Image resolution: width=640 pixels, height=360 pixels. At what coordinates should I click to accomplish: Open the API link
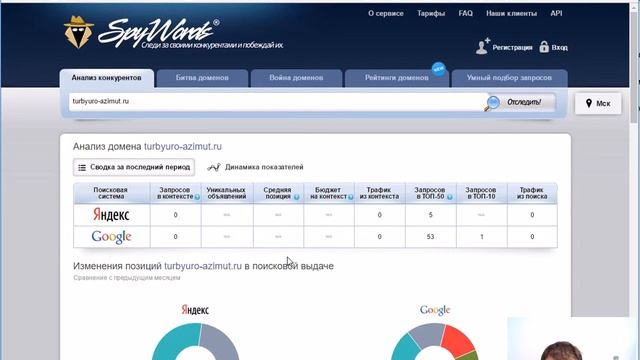pyautogui.click(x=556, y=13)
